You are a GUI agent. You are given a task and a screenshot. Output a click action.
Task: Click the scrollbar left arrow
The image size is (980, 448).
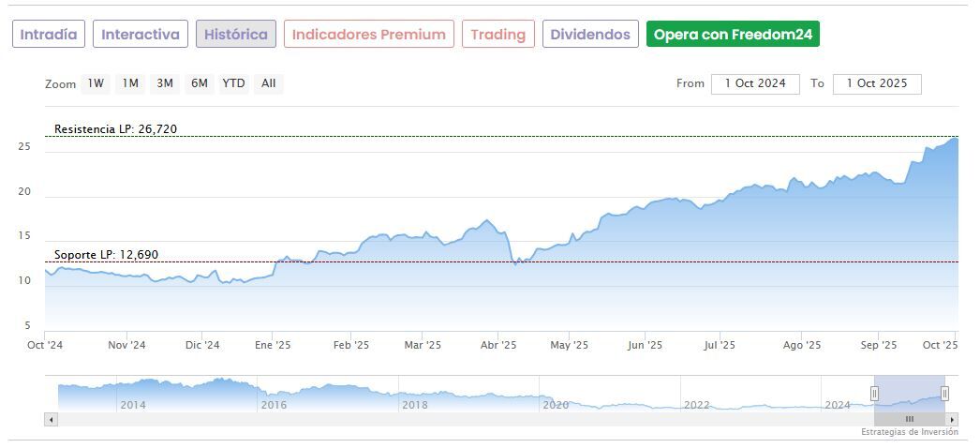pos(51,419)
